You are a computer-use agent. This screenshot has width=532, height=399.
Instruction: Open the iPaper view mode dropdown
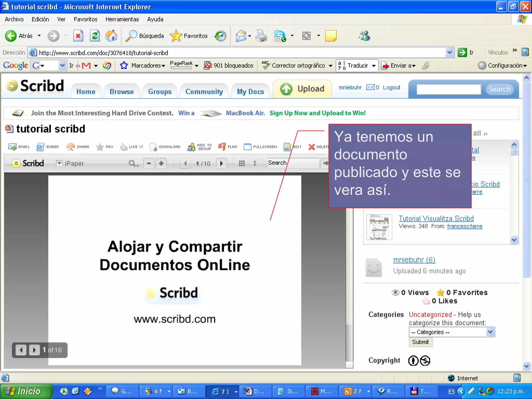tap(59, 163)
